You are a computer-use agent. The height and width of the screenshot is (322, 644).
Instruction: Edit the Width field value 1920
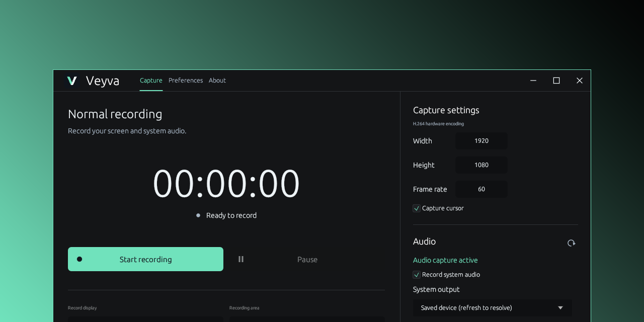[481, 141]
